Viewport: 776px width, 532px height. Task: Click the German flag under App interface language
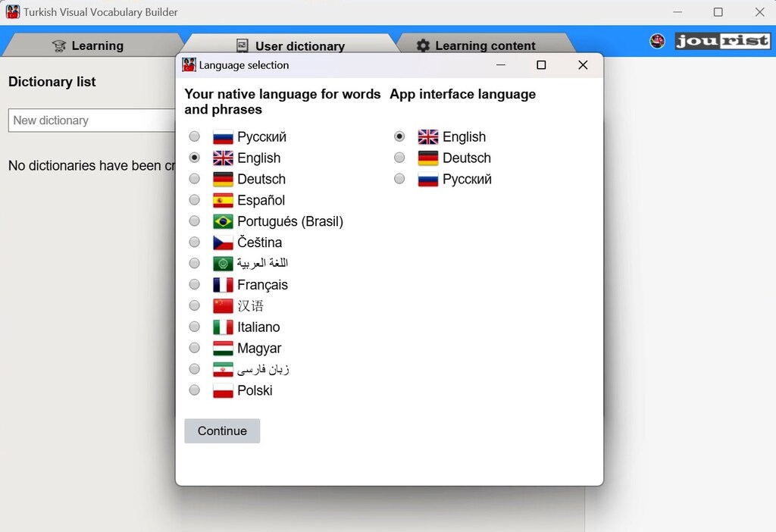[428, 158]
